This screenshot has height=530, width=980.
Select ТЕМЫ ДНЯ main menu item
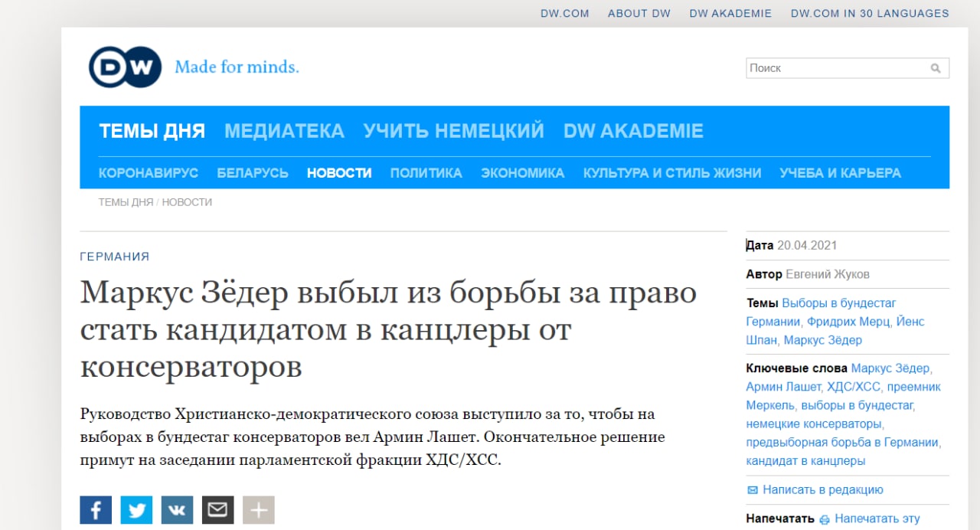pos(152,131)
